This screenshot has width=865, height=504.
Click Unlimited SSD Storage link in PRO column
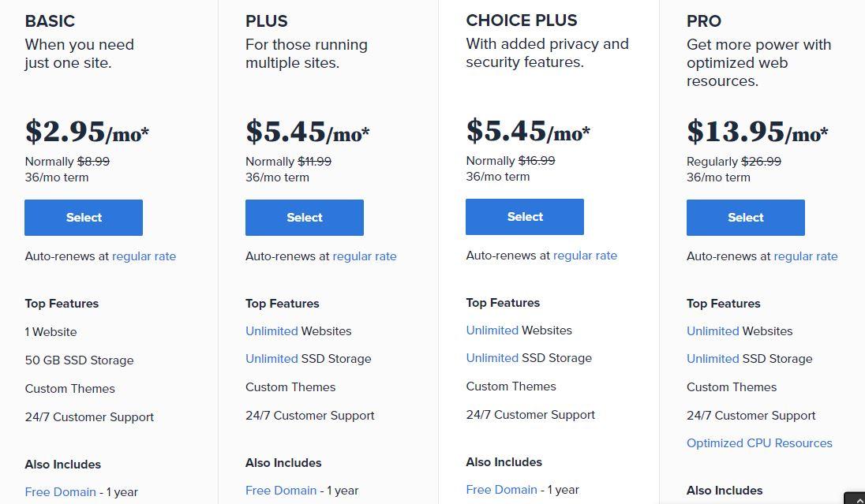point(713,358)
